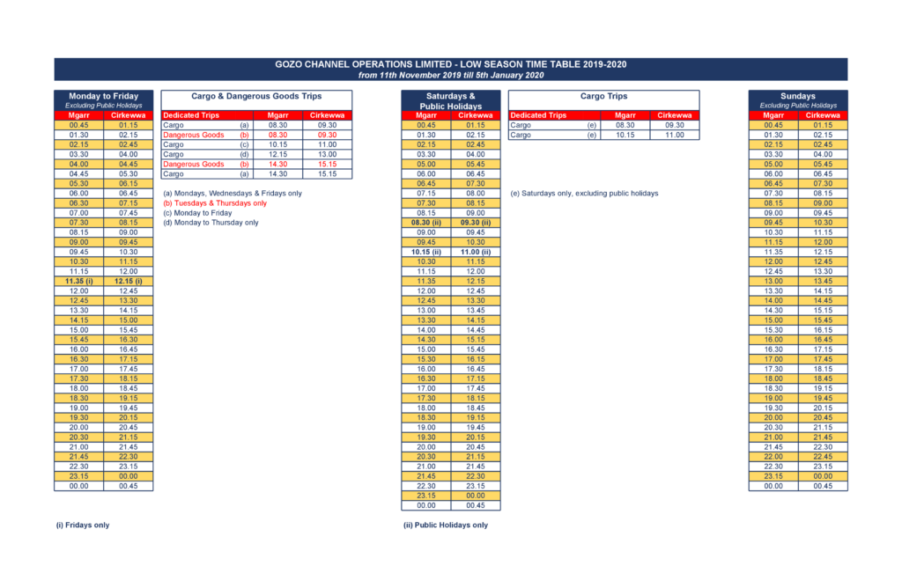
Task: Select the last Cirkewwa '00.45' in Saturdays table
Action: click(476, 506)
